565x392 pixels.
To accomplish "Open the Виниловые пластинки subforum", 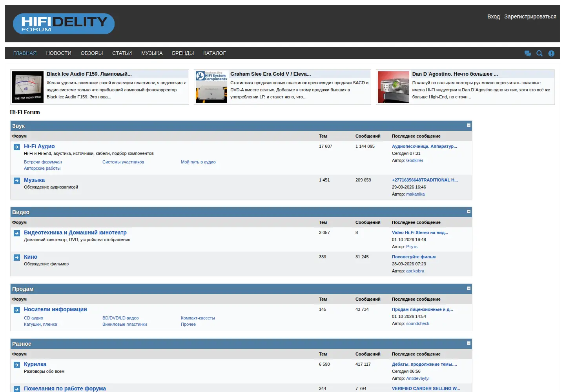I will 125,324.
